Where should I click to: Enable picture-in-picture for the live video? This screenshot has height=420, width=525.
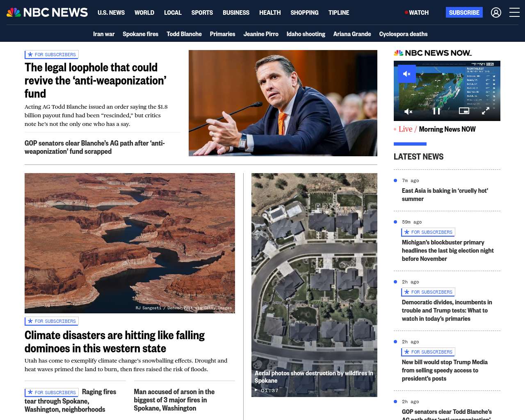point(464,111)
